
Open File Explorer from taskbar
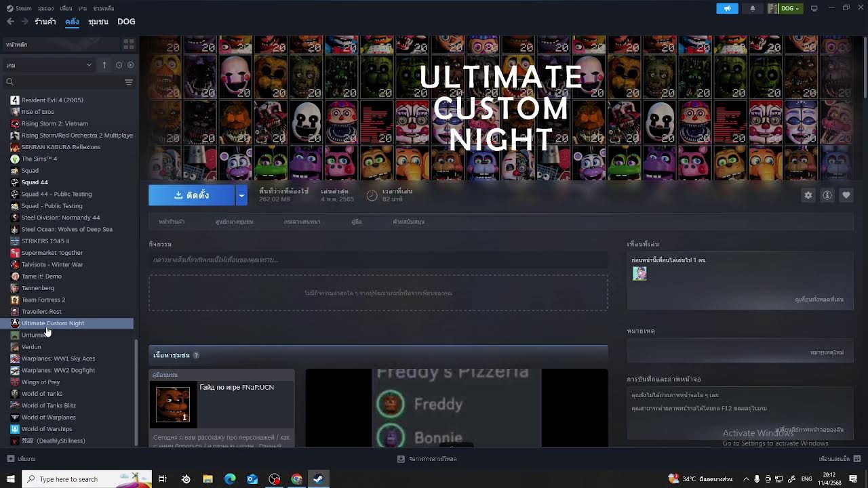[208, 479]
